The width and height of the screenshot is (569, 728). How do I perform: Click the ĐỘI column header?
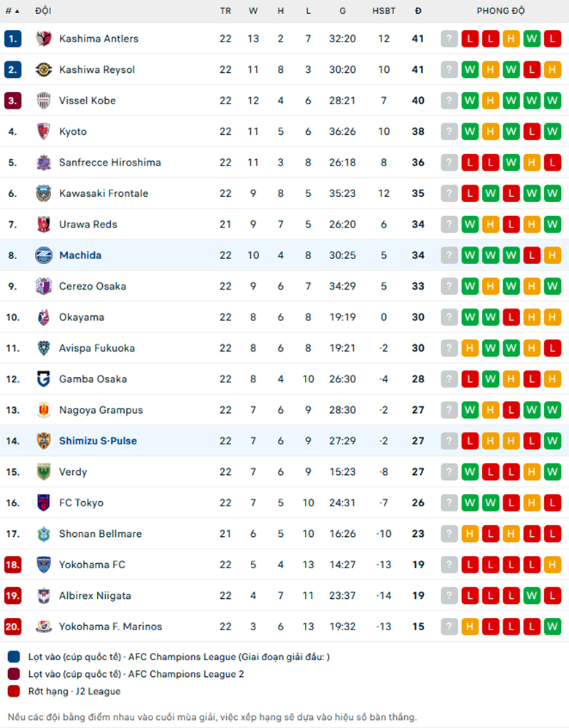click(x=43, y=11)
